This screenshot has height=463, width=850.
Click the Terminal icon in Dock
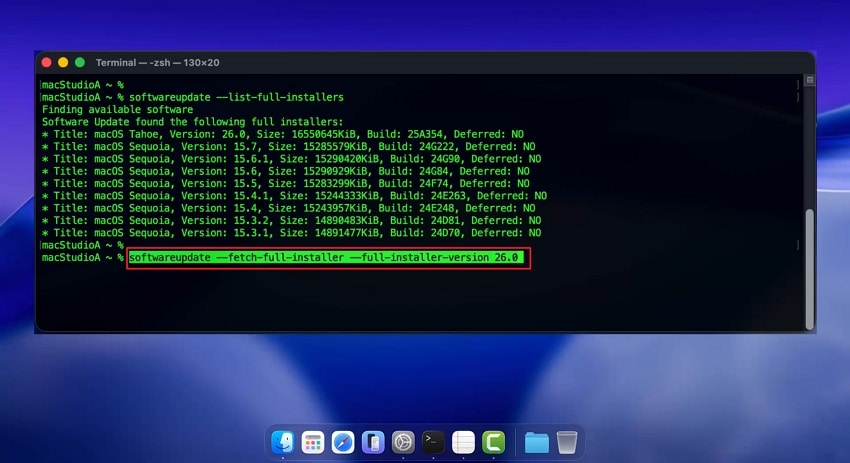pos(433,442)
